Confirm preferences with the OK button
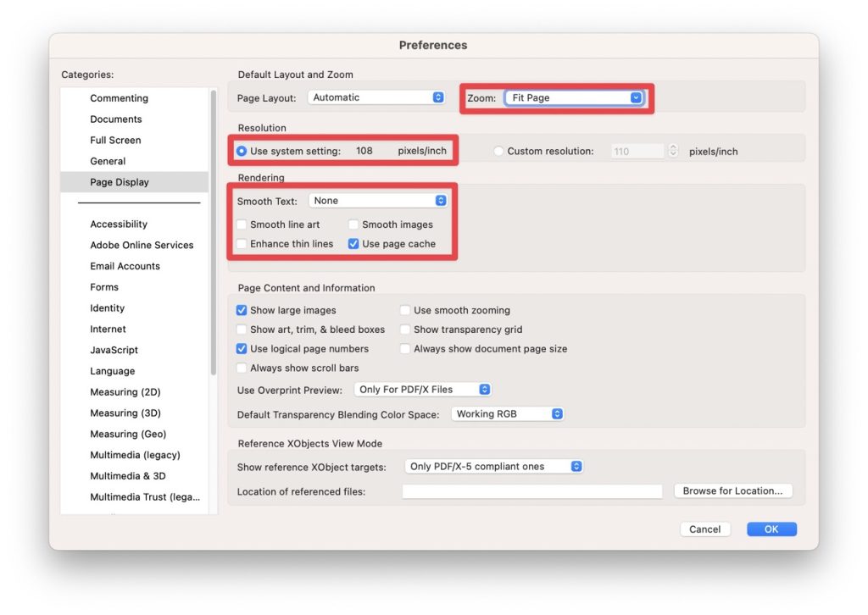Viewport: 868px width, 615px height. (x=771, y=529)
